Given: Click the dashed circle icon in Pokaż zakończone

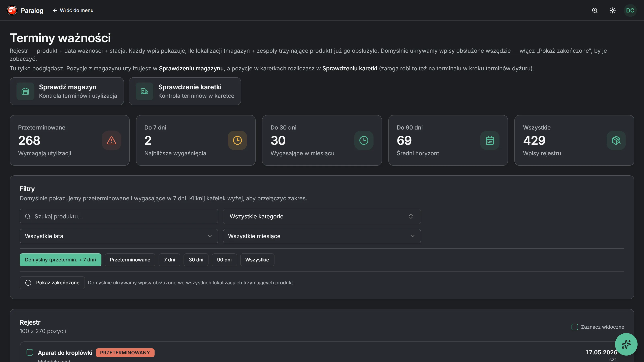Looking at the screenshot, I should (28, 283).
